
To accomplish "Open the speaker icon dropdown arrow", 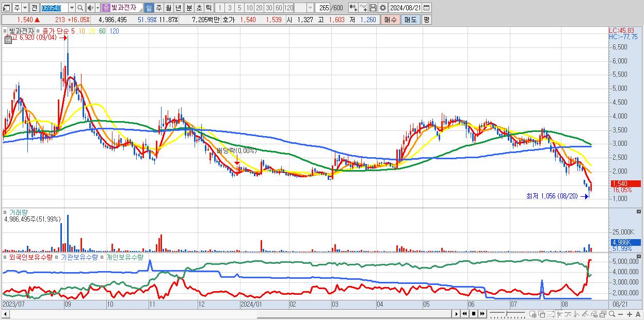I will pyautogui.click(x=98, y=8).
